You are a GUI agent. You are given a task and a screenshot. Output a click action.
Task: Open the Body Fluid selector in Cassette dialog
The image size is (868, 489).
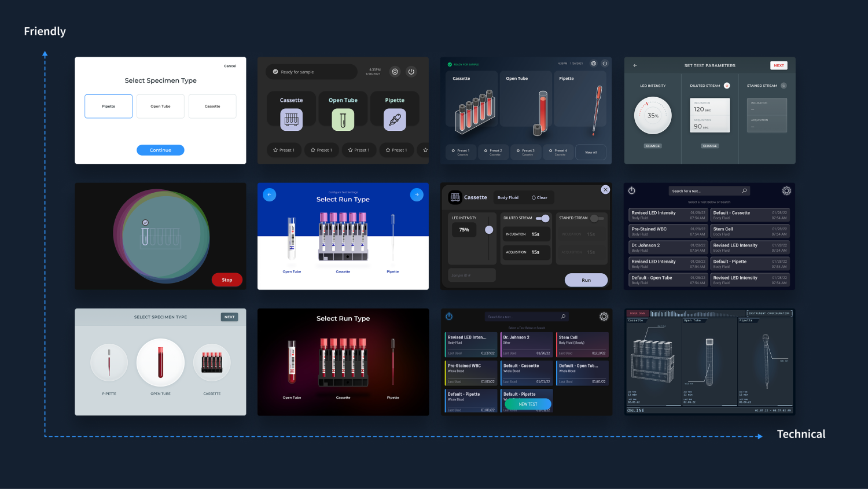(x=508, y=198)
